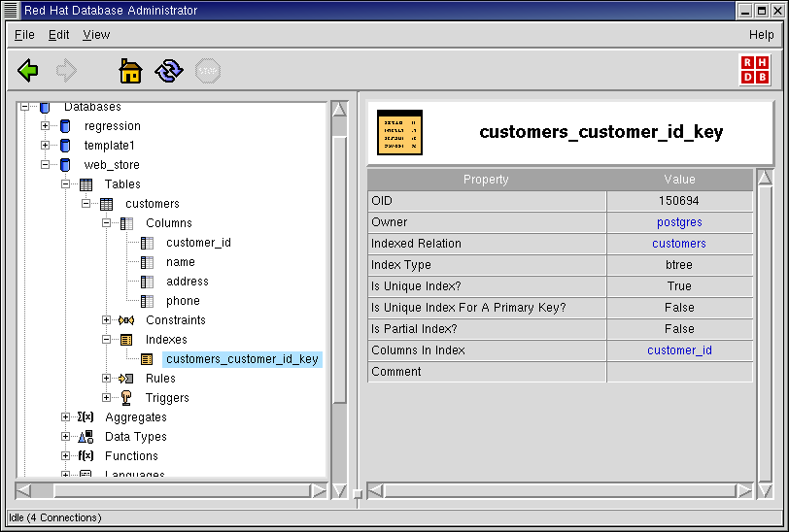
Task: Select the web_store label in the tree
Action: click(x=112, y=164)
